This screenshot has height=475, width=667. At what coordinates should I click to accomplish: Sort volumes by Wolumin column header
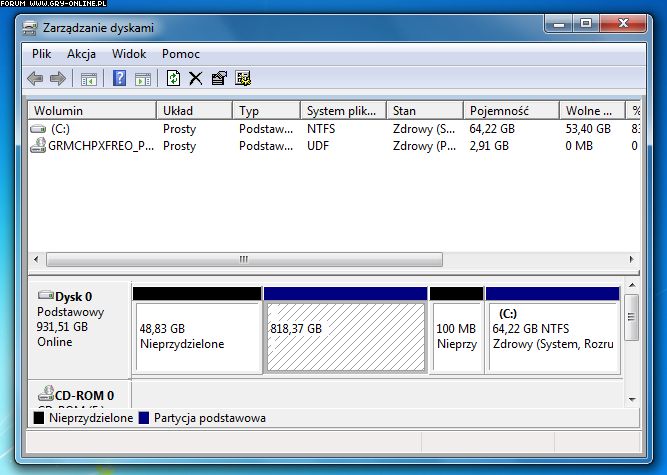pos(92,110)
